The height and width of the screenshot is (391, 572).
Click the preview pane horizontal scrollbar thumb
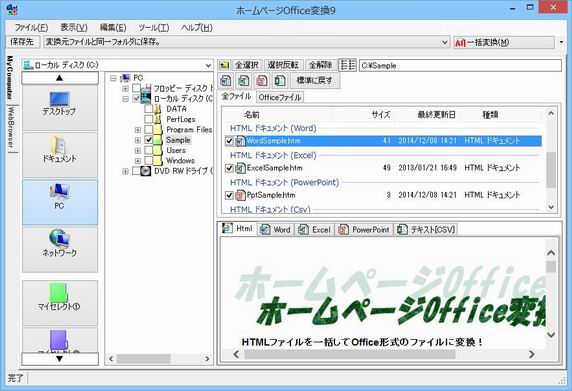pos(350,354)
